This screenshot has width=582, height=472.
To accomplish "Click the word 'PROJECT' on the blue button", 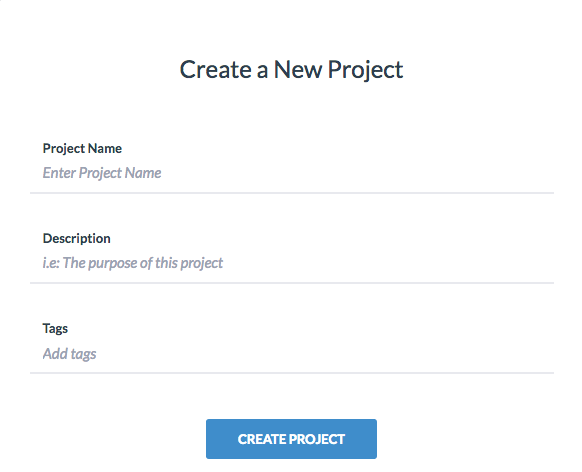I will coord(317,439).
